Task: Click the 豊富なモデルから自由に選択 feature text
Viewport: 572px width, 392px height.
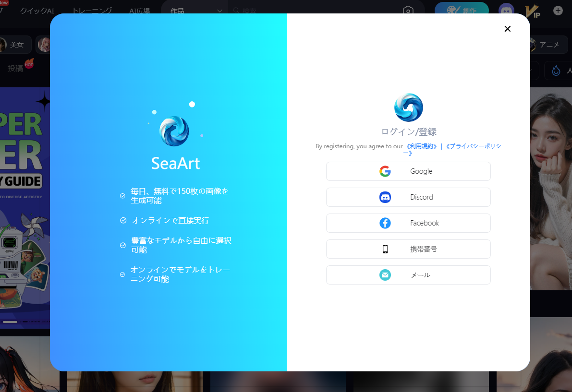Action: [x=181, y=245]
